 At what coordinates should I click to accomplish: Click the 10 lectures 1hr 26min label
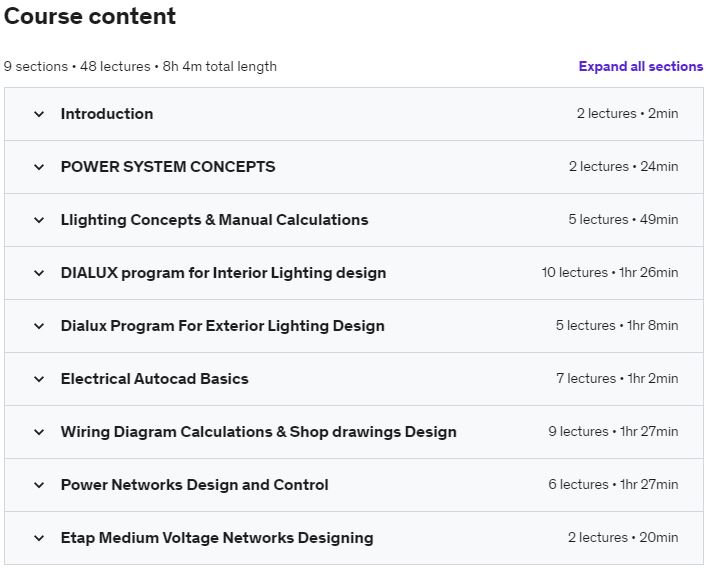point(610,272)
